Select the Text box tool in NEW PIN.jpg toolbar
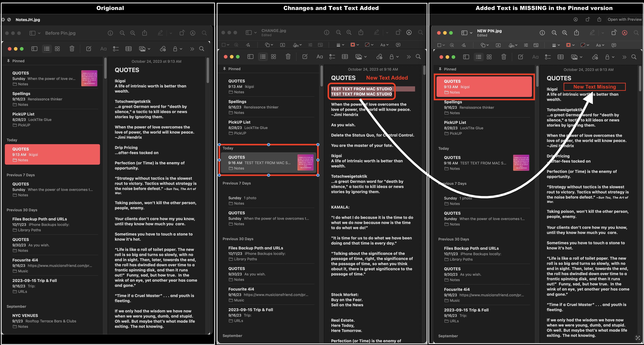 click(x=498, y=45)
